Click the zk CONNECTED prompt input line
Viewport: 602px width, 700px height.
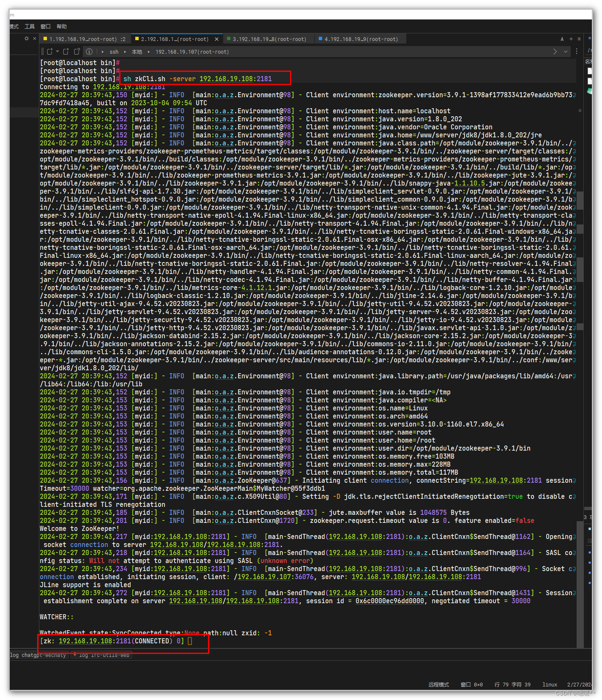coord(116,641)
